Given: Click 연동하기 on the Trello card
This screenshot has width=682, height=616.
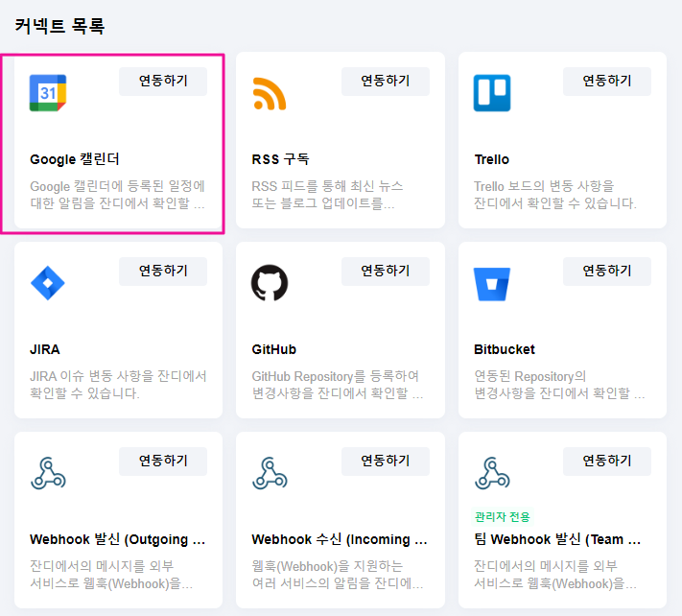Looking at the screenshot, I should 607,81.
